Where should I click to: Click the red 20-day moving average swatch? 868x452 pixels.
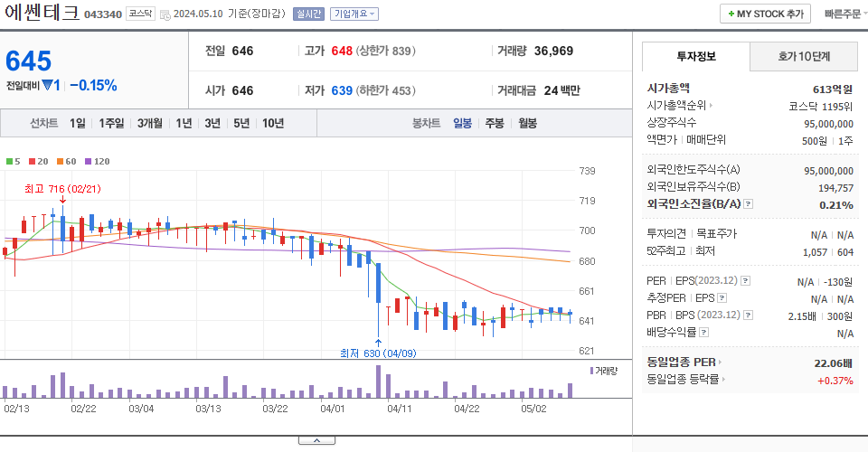pyautogui.click(x=33, y=162)
